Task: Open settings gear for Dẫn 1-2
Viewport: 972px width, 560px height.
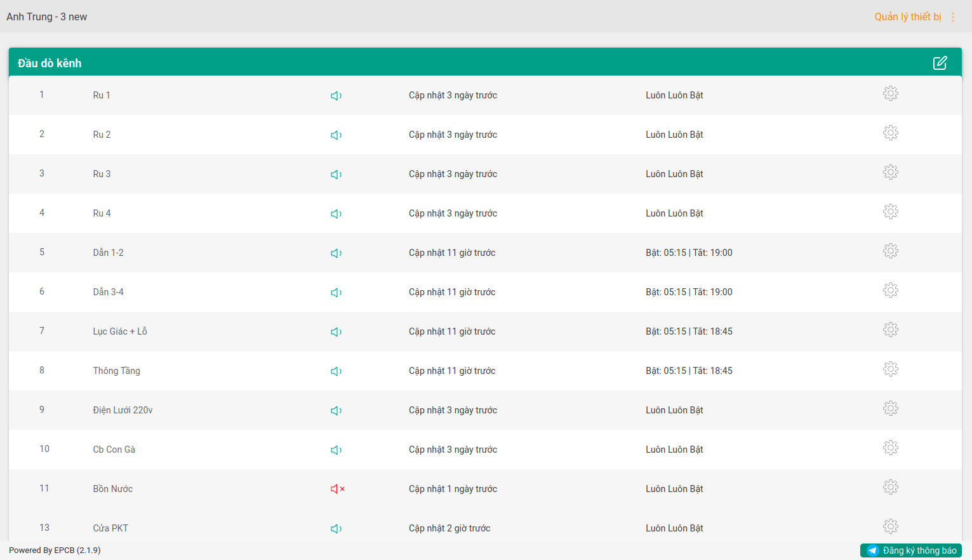Action: pyautogui.click(x=891, y=251)
